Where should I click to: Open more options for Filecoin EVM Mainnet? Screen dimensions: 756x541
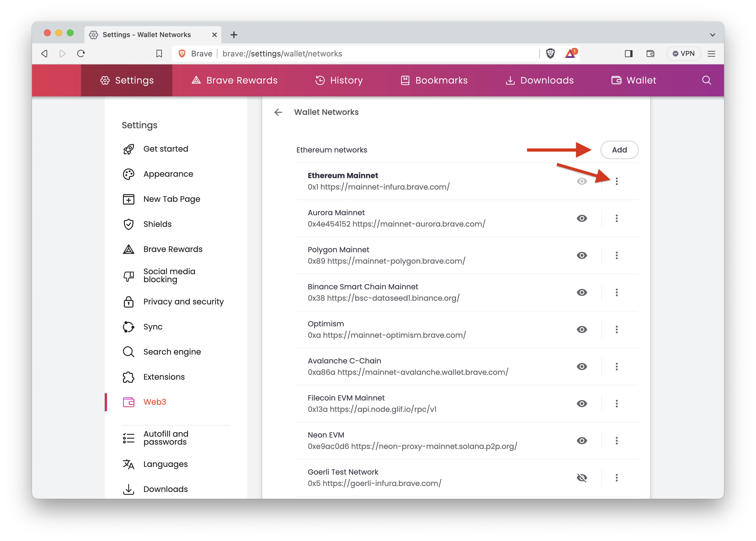pyautogui.click(x=616, y=404)
